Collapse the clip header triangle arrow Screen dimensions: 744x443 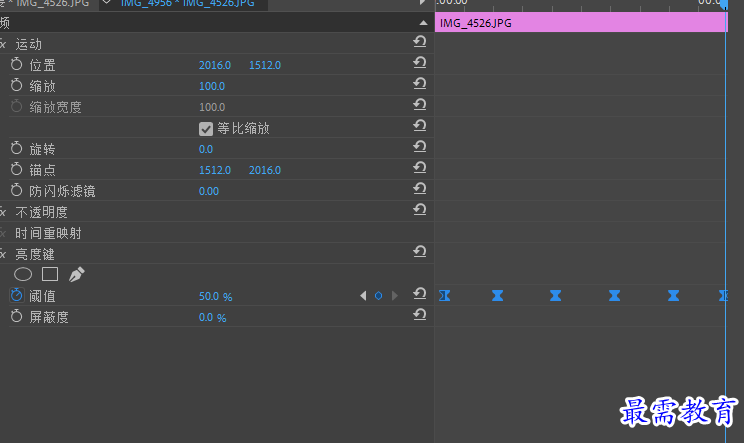click(x=423, y=23)
